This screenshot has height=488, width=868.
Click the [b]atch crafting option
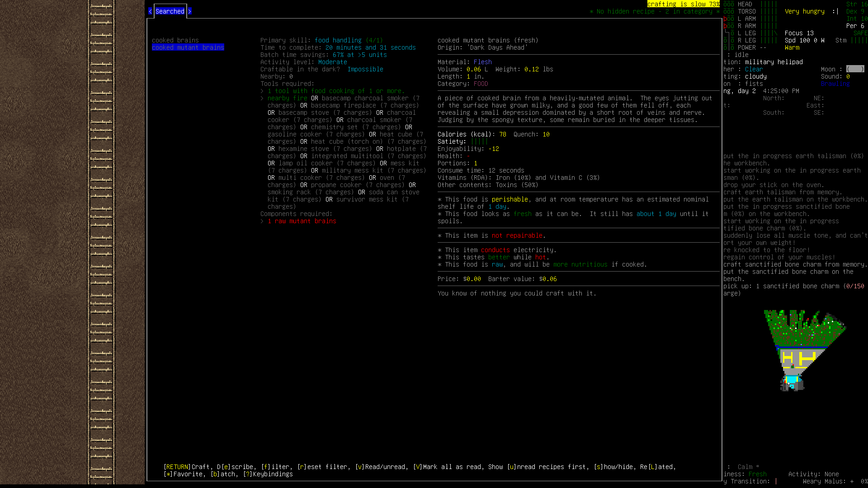pyautogui.click(x=223, y=474)
